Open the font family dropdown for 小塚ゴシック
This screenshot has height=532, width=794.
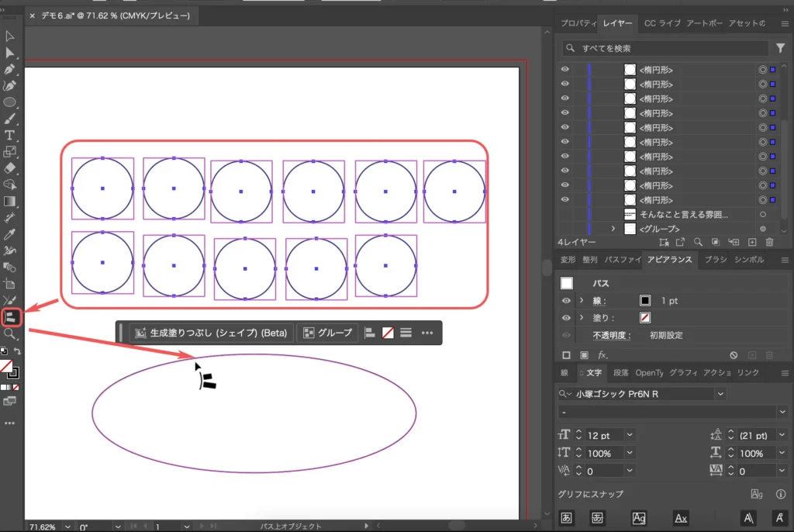[721, 394]
